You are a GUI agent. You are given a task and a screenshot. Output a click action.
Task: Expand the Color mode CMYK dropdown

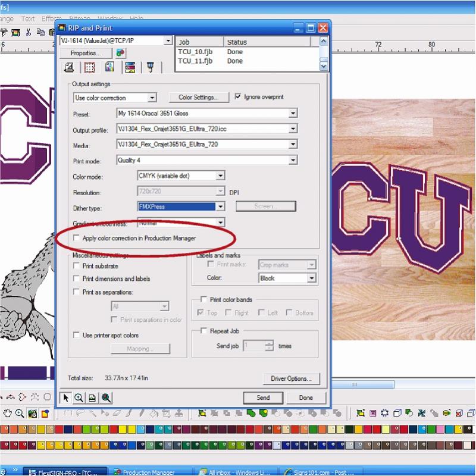tap(220, 176)
